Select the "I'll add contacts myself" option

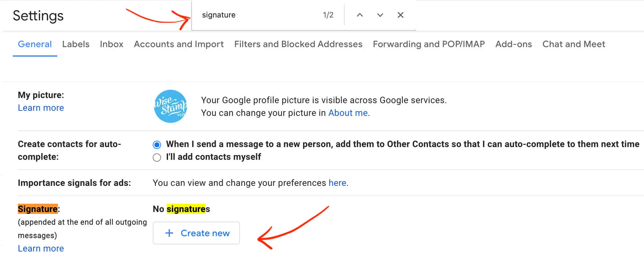coord(157,157)
